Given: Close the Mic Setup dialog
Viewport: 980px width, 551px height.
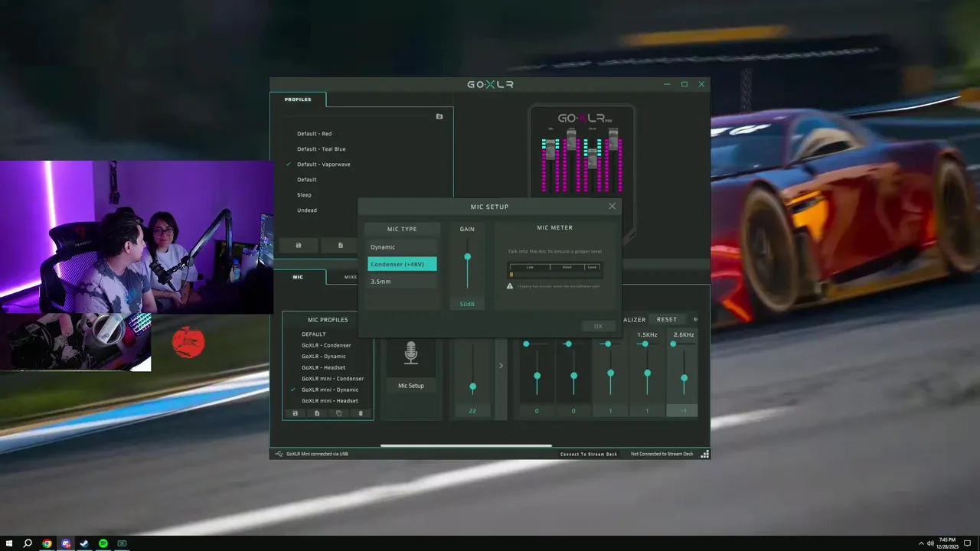Looking at the screenshot, I should [x=612, y=206].
